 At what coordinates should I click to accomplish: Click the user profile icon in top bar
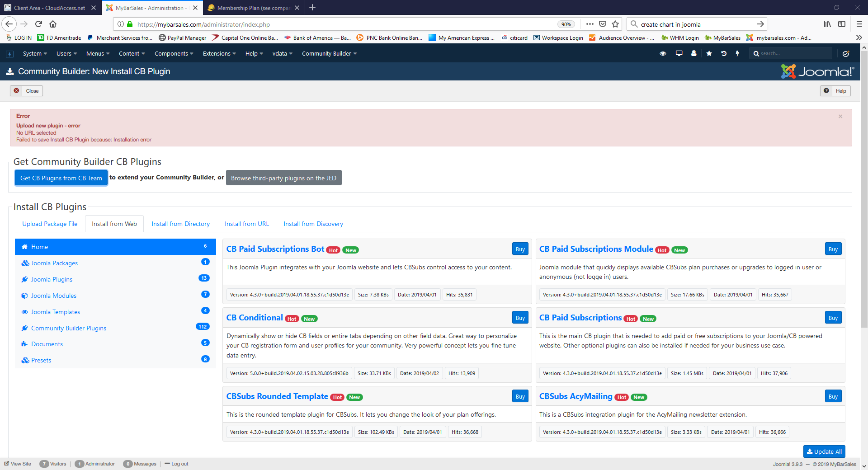(x=694, y=53)
